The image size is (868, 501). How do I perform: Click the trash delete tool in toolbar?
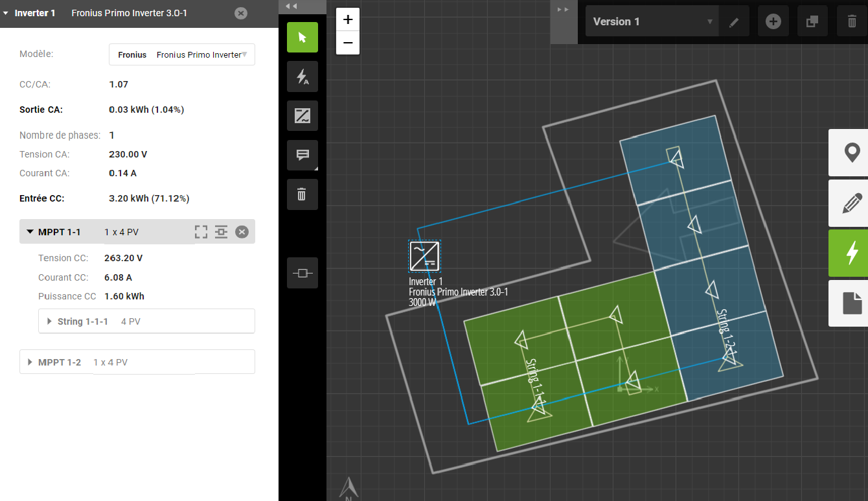[303, 194]
